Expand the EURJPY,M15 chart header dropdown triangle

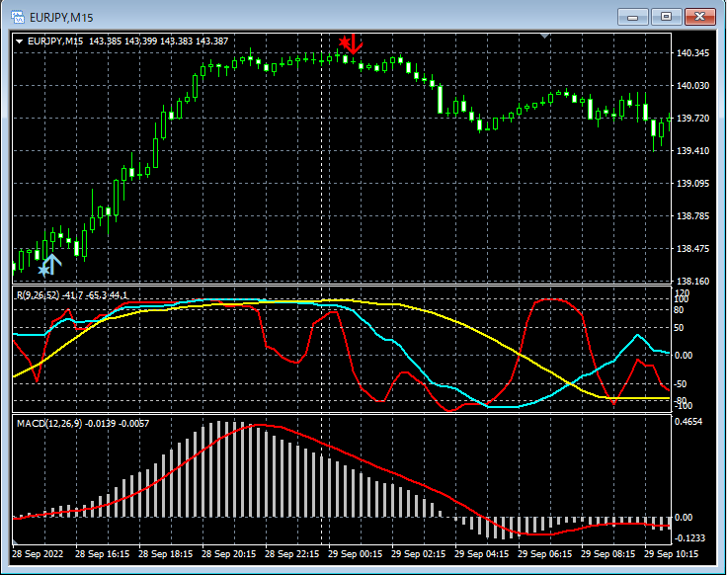20,41
